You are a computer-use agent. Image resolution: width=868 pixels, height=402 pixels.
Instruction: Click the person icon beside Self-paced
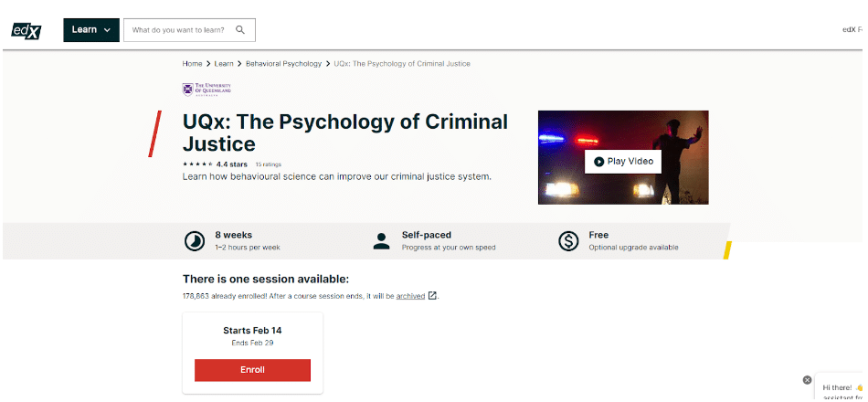tap(381, 241)
